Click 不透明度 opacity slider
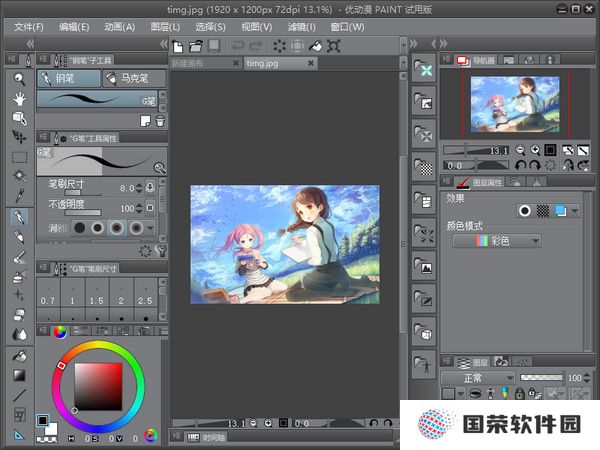 83,213
